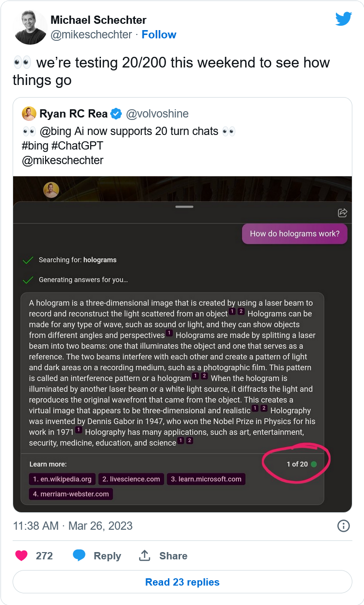Click the Share upload icon
364x605 pixels.
(x=145, y=555)
